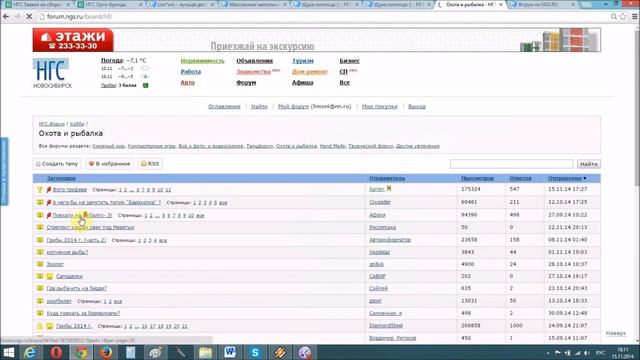Open the Грибы 2014 г. (часть 2) topic
Screen dimensions: 640x360
click(76, 240)
